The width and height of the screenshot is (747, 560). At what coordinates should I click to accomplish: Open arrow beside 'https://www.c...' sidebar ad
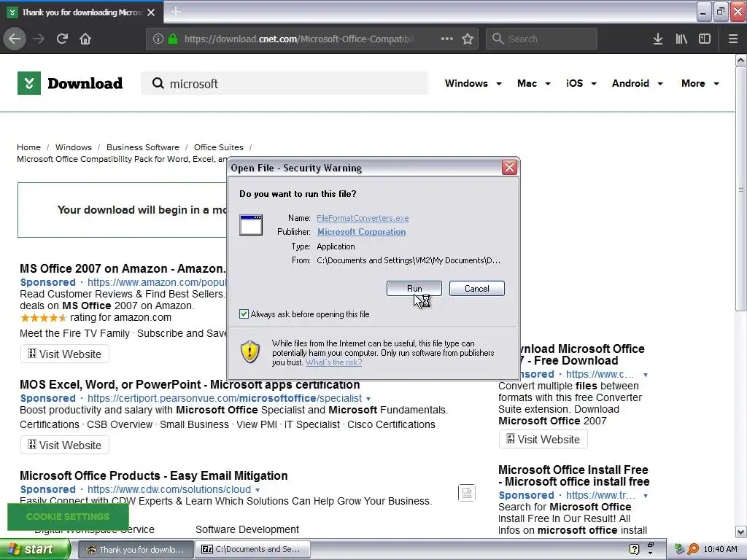coord(646,375)
